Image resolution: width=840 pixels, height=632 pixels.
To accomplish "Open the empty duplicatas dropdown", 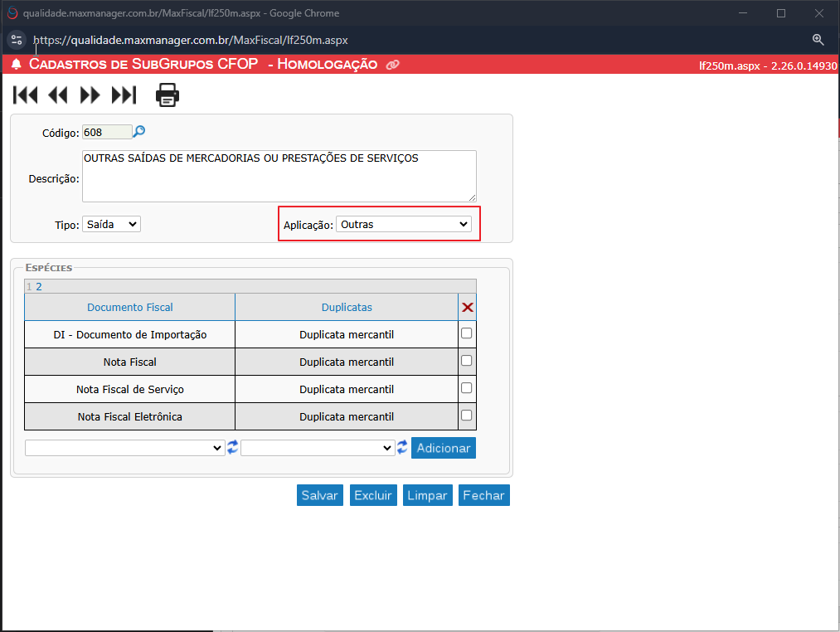I will click(x=318, y=448).
